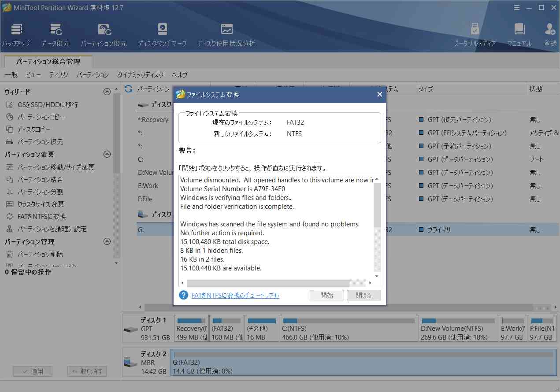Select G:(FAT32) block in disk map

(x=363, y=362)
